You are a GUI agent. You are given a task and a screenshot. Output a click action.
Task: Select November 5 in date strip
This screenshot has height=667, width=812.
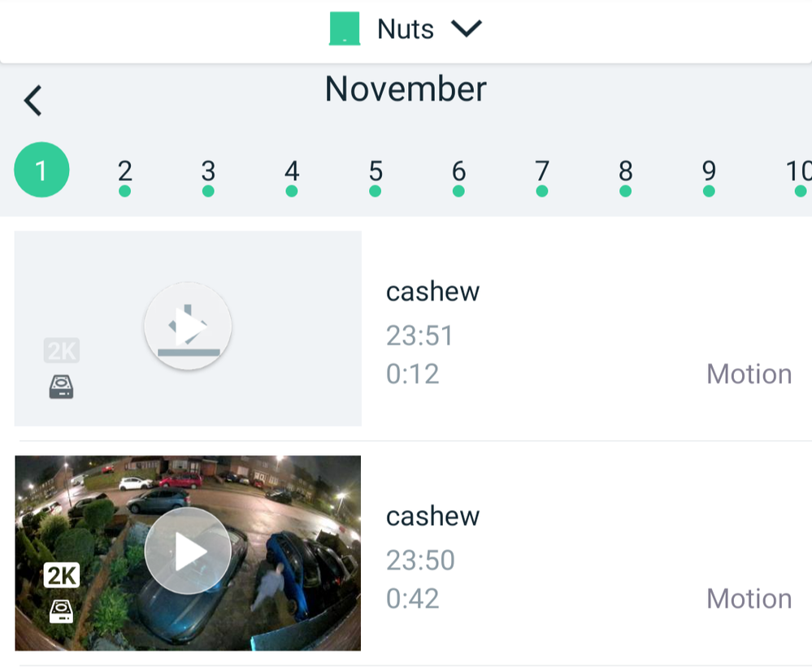coord(376,176)
